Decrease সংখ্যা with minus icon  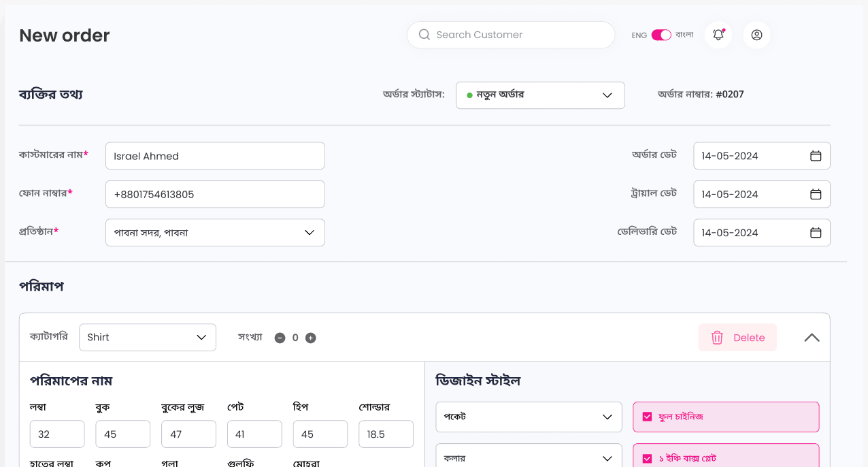280,338
